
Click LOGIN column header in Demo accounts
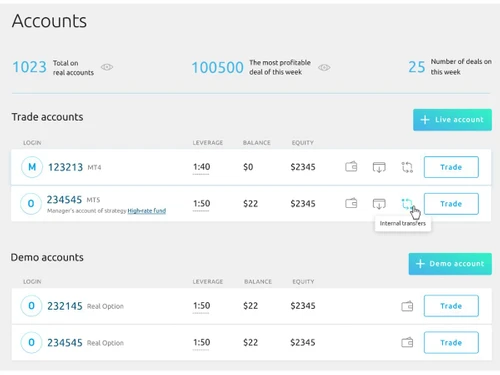tap(32, 282)
